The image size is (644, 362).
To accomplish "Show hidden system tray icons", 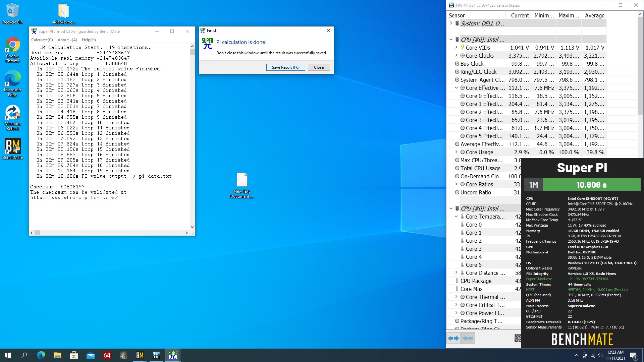I will click(x=576, y=355).
